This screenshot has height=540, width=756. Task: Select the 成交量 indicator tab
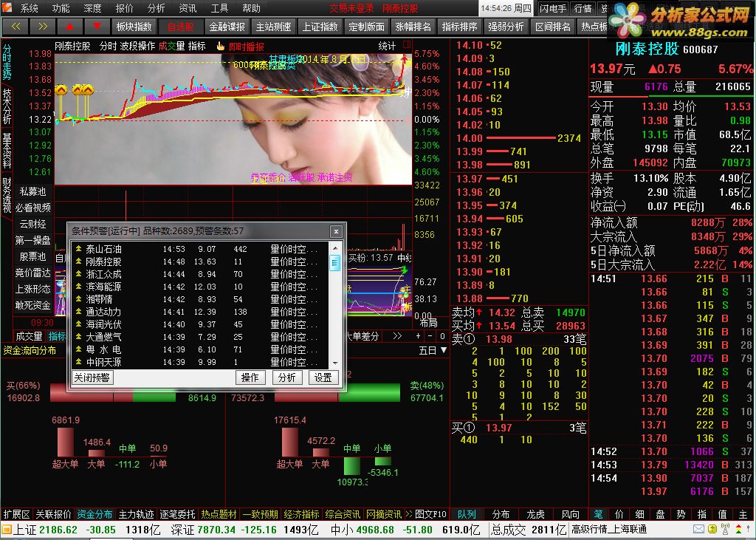coord(29,336)
